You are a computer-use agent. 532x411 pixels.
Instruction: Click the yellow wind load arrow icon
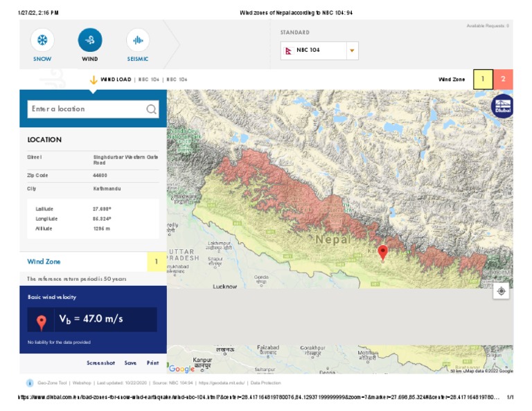94,80
